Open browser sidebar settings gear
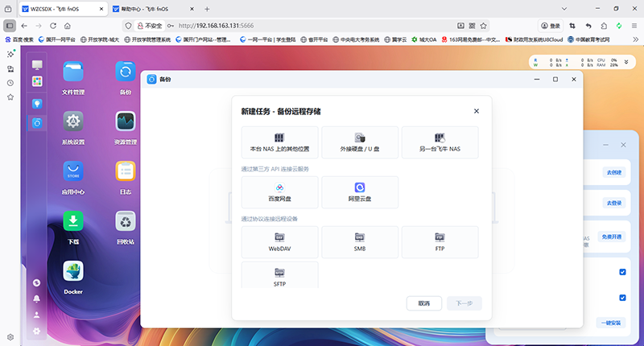 (10, 337)
